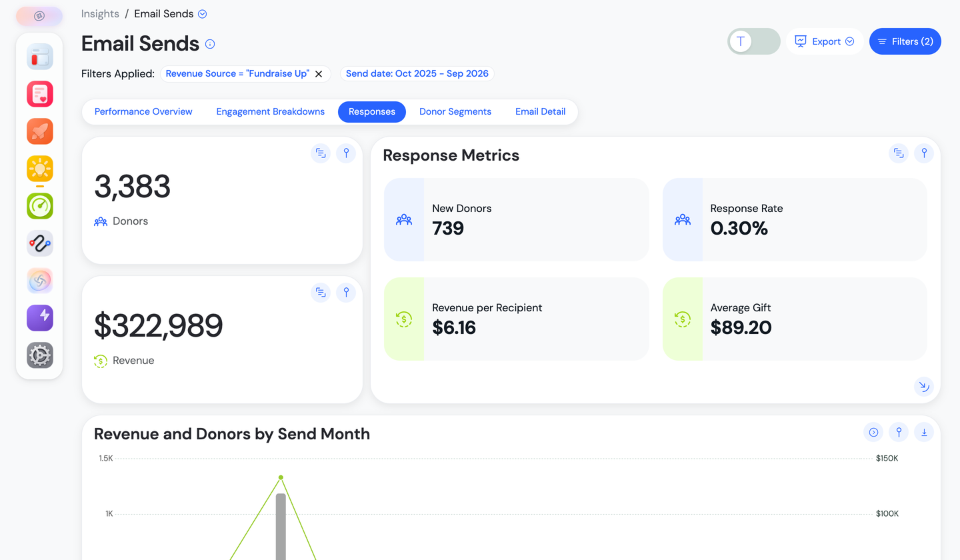Pin the Donors card
The image size is (960, 560).
click(x=346, y=153)
